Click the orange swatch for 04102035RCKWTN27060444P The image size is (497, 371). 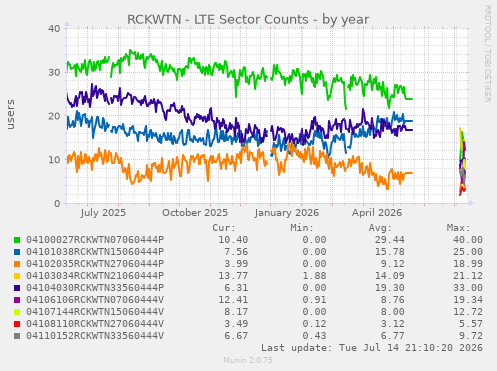pyautogui.click(x=17, y=264)
